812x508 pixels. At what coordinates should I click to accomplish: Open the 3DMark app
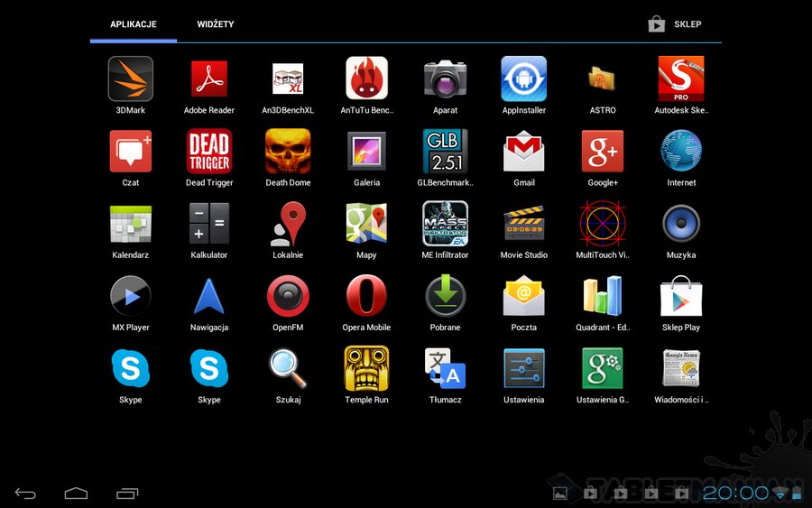tap(131, 79)
